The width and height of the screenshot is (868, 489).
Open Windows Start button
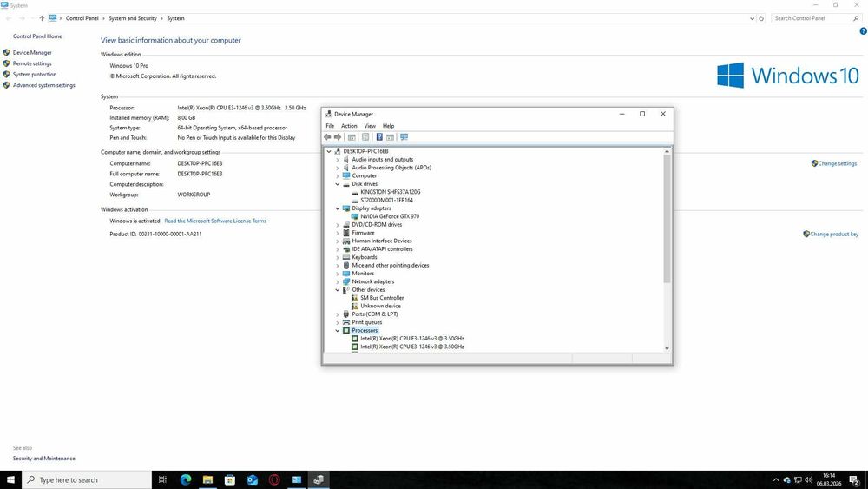[x=10, y=479]
